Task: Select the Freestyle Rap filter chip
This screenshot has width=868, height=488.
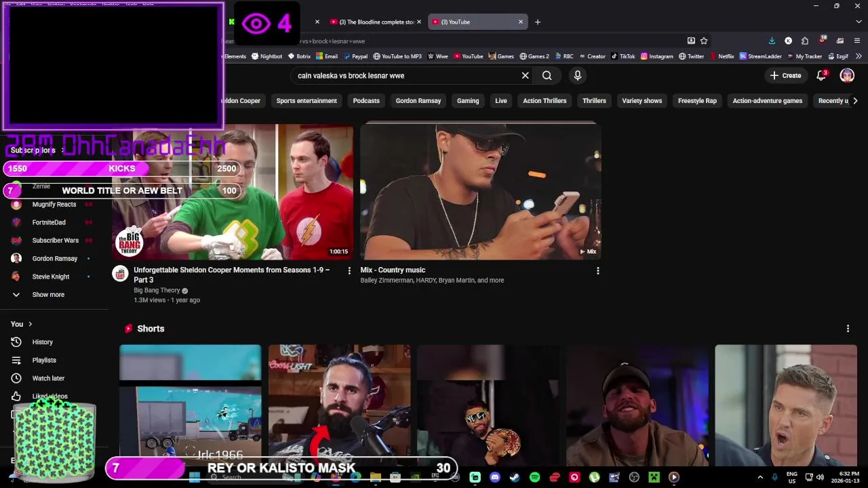Action: click(x=697, y=101)
